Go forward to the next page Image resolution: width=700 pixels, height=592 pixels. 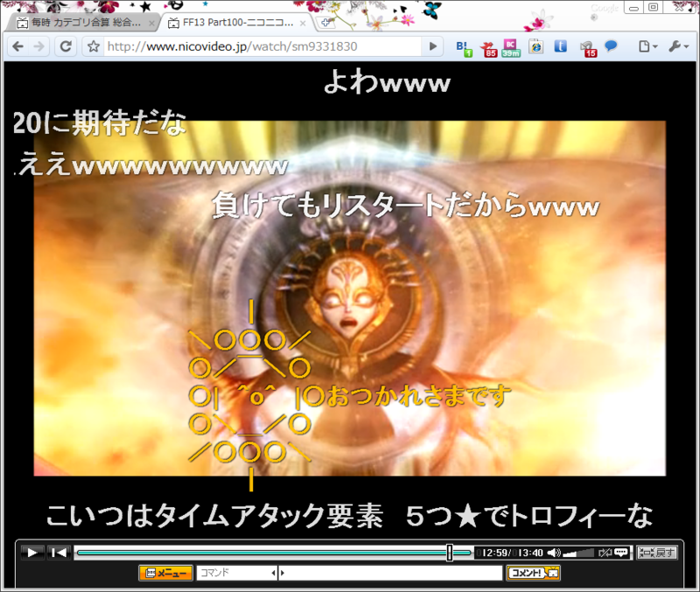39,46
